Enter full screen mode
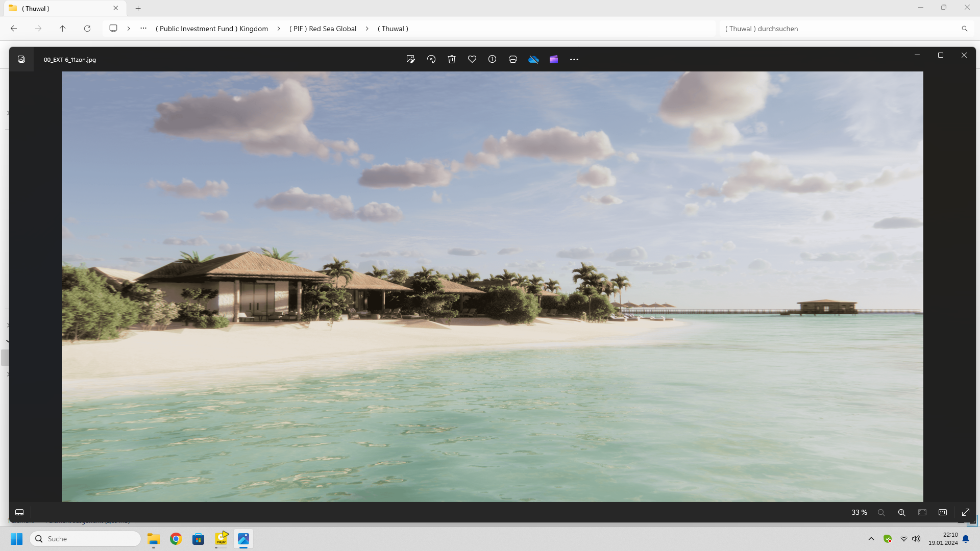This screenshot has width=980, height=551. (966, 512)
